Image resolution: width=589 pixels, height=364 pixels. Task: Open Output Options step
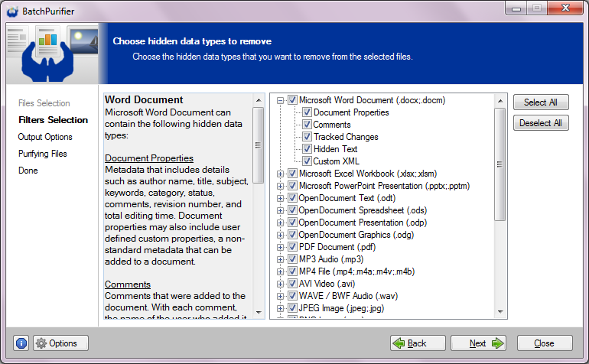tap(45, 137)
